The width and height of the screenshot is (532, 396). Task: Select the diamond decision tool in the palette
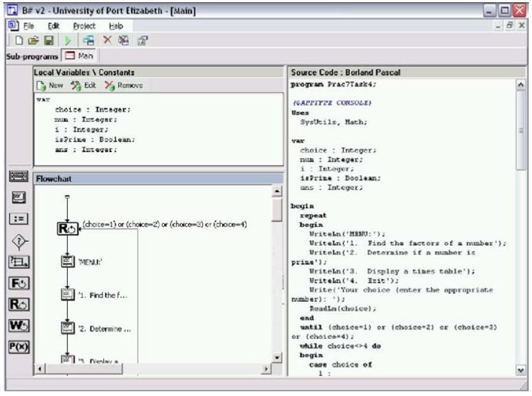click(x=19, y=240)
